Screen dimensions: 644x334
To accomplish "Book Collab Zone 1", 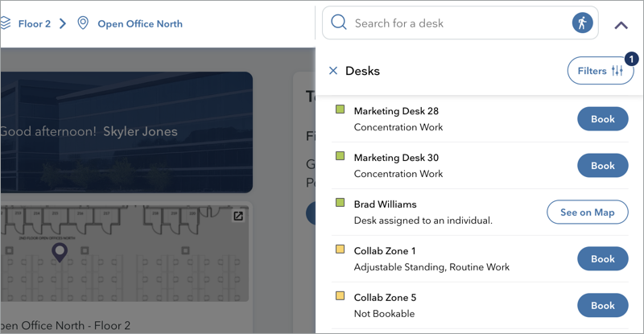I will tap(602, 259).
